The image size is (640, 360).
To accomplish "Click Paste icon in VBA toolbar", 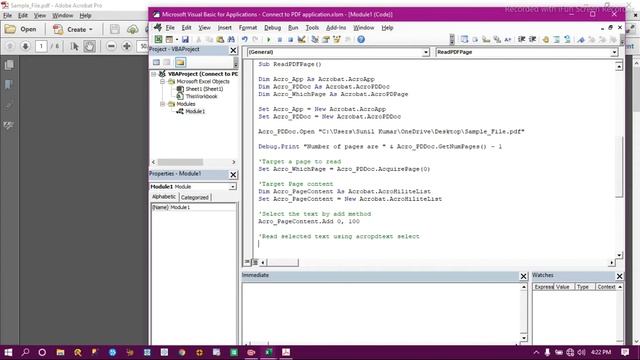I will pos(220,40).
